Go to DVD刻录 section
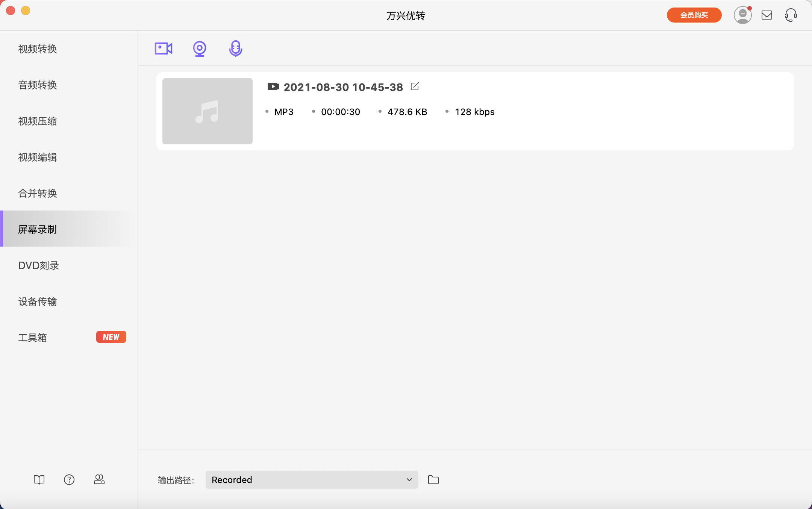 pos(39,265)
